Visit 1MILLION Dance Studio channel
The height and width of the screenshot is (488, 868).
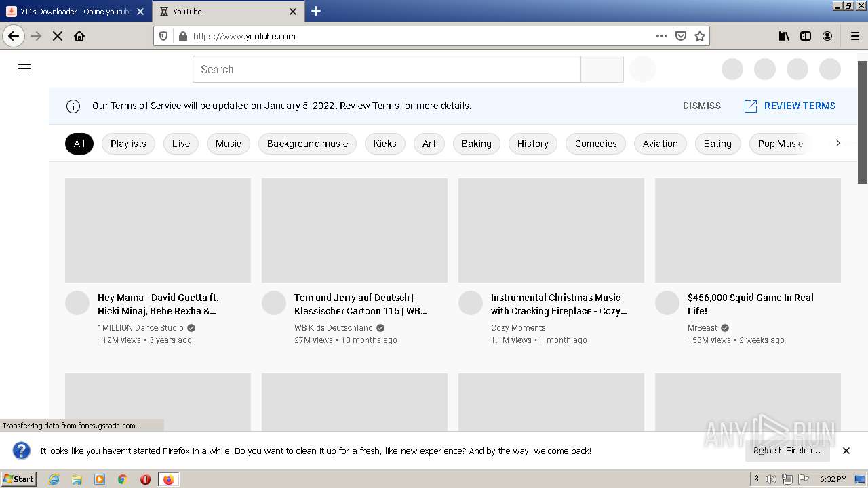pyautogui.click(x=140, y=328)
